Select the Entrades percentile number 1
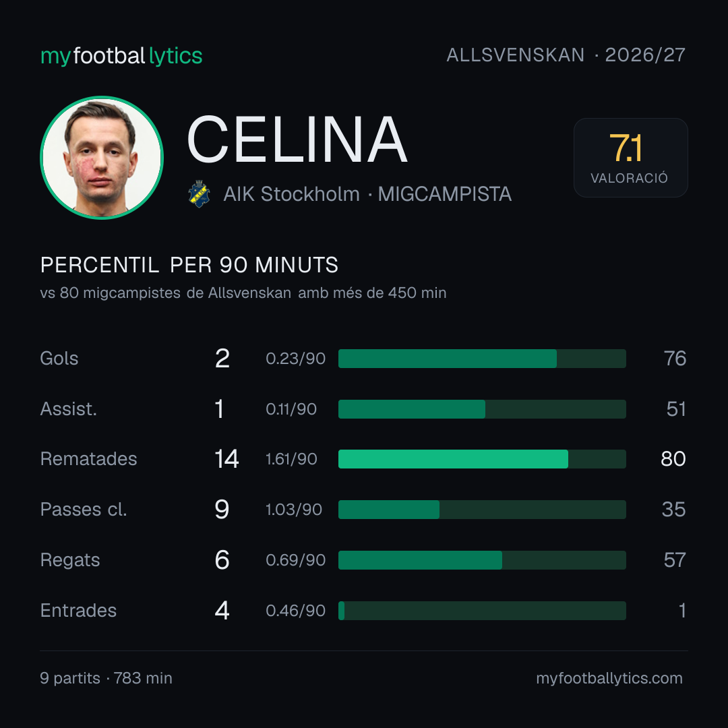Screen dimensions: 728x728 click(x=682, y=611)
